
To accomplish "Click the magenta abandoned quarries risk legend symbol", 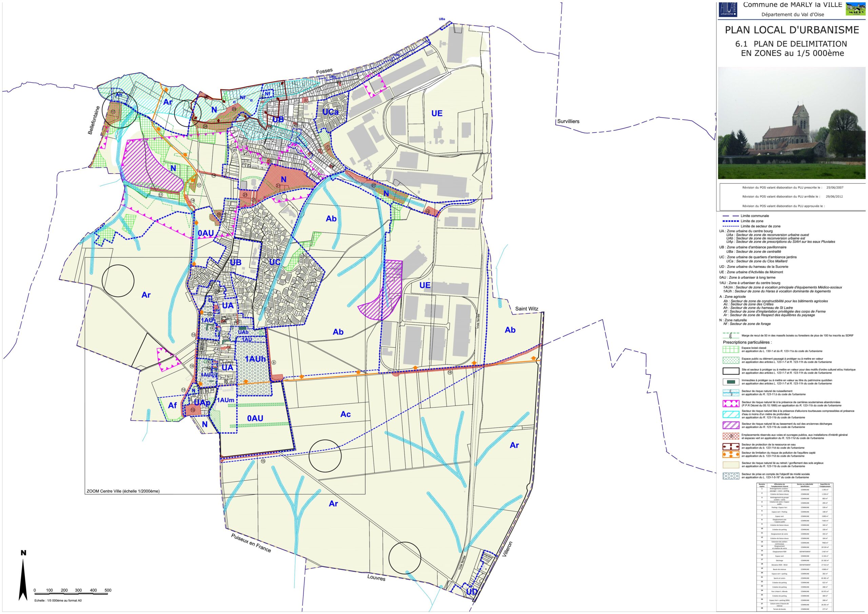I will [730, 404].
